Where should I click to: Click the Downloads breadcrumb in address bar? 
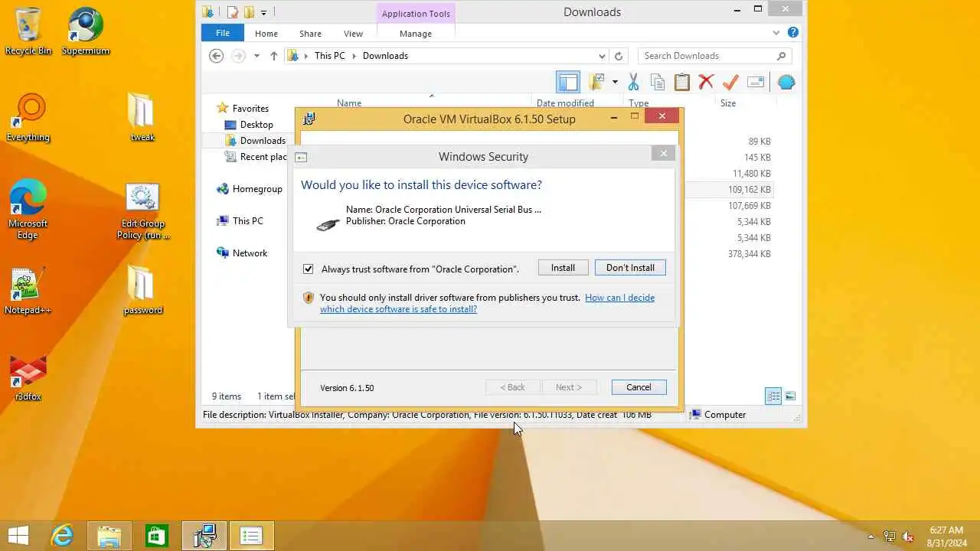(385, 56)
